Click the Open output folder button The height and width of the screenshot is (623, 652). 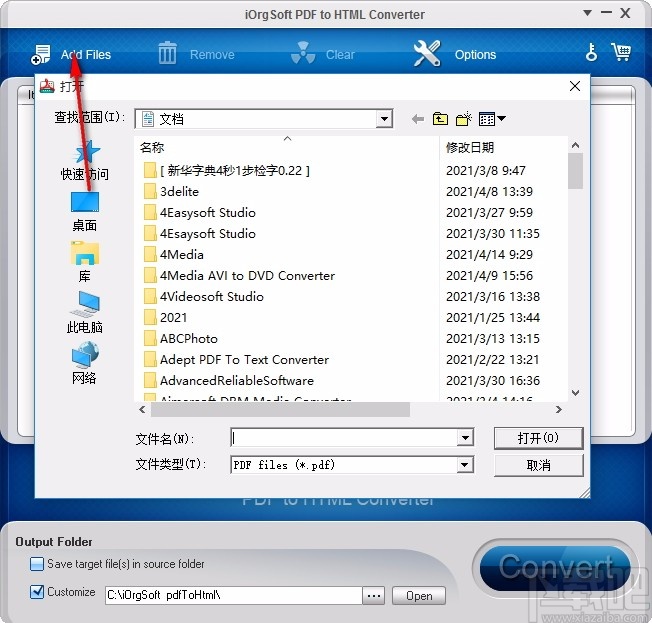(419, 596)
